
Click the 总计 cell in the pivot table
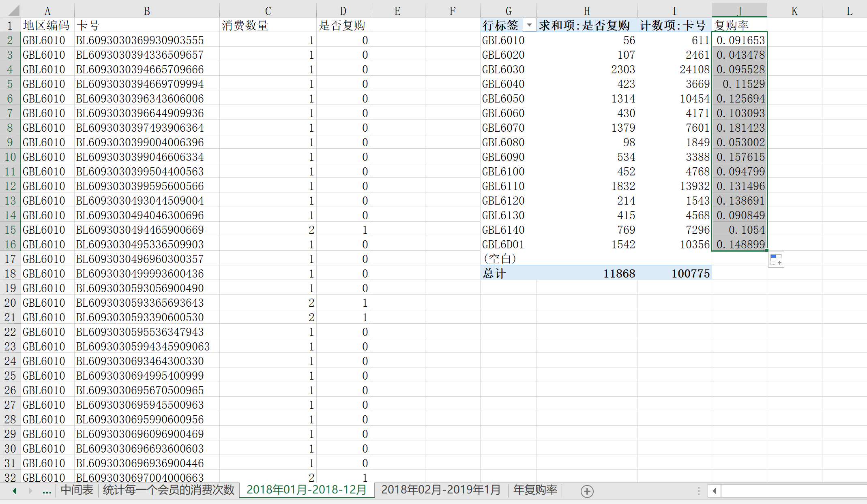[x=494, y=273]
